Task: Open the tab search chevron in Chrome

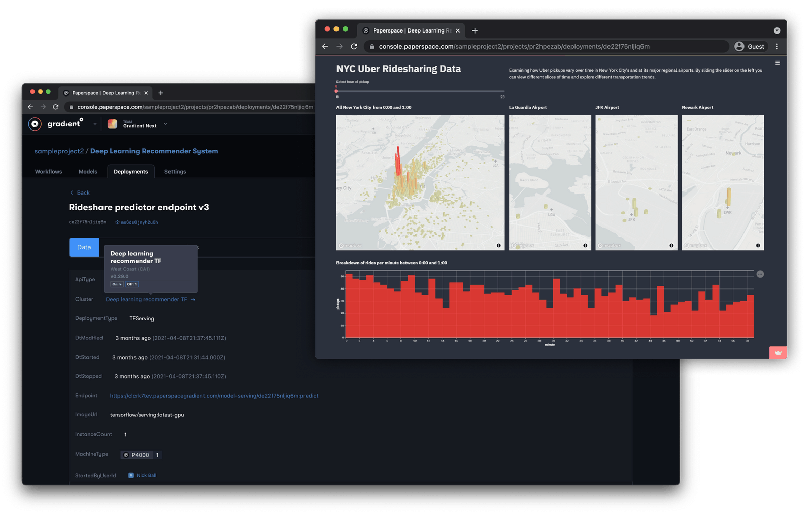Action: [x=776, y=30]
